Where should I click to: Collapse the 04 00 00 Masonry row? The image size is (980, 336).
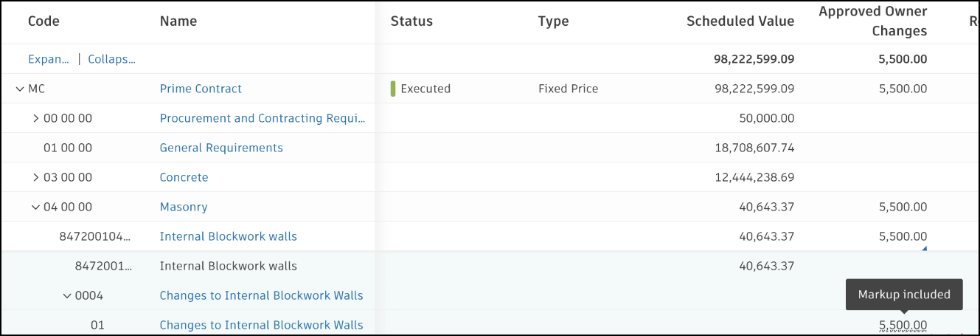[35, 207]
